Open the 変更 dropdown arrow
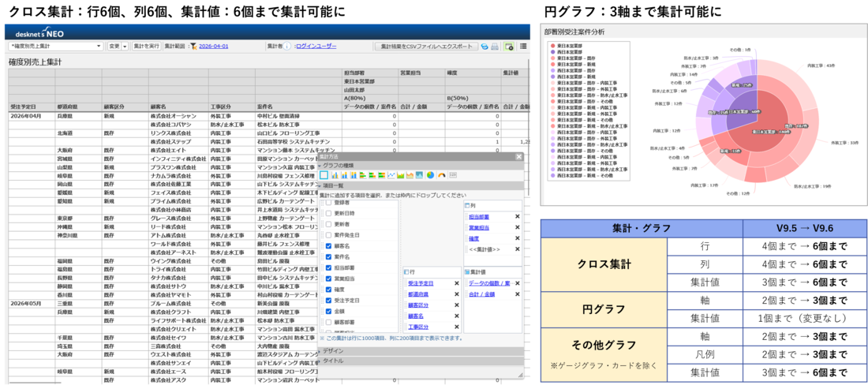Screen dimensions: 868x385 point(125,47)
